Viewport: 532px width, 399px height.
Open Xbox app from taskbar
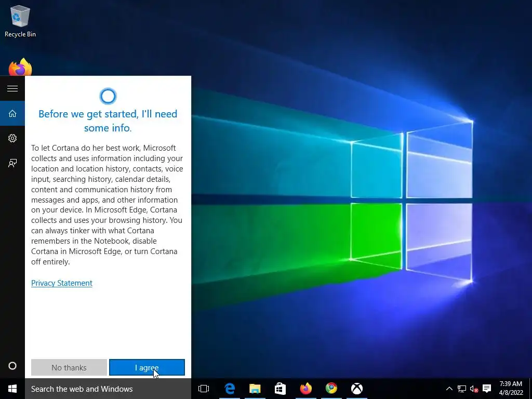pyautogui.click(x=356, y=389)
